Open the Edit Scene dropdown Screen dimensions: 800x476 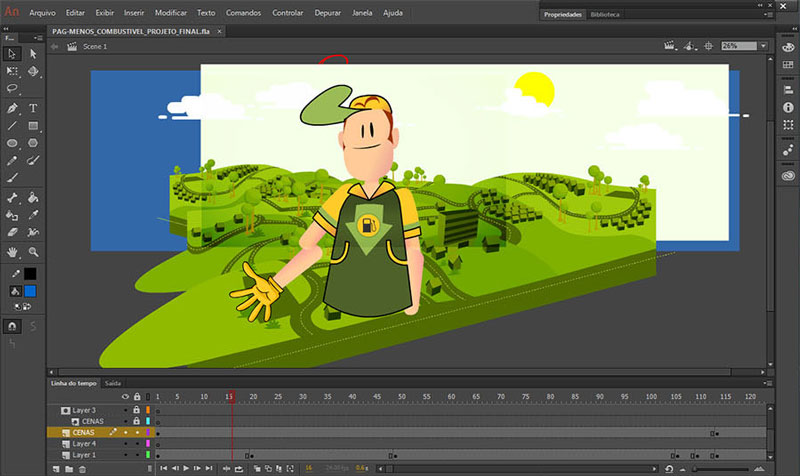[670, 46]
